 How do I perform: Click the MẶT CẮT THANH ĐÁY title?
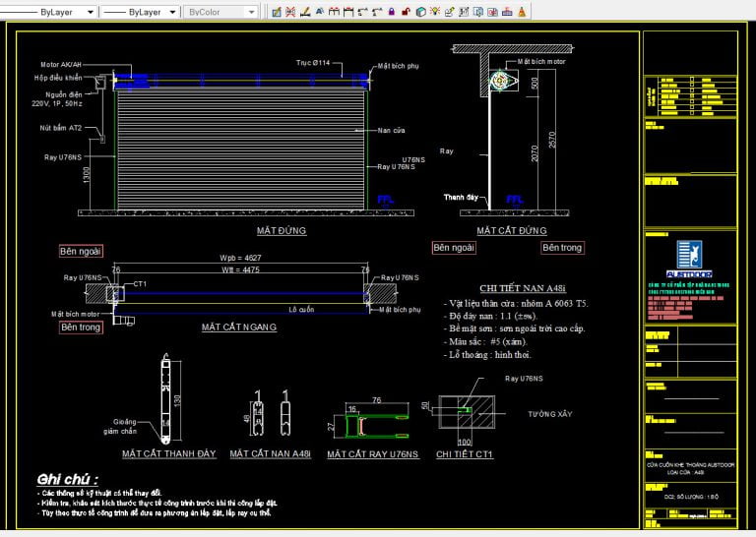tap(168, 453)
